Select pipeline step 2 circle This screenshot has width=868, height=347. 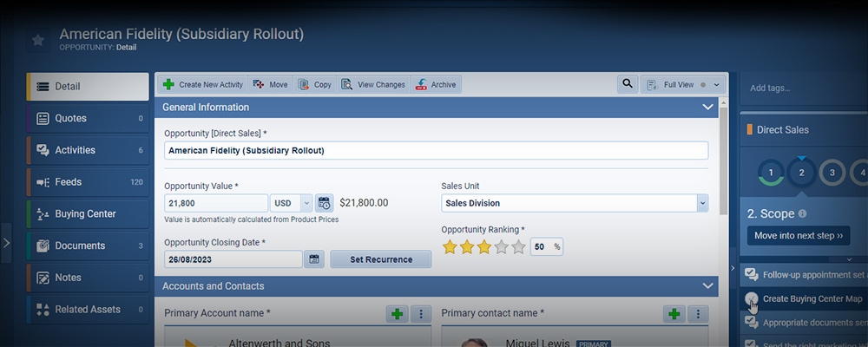tap(801, 173)
